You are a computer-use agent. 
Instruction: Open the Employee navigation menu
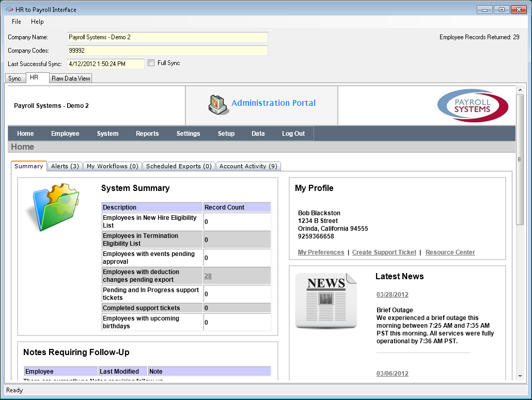[x=65, y=134]
